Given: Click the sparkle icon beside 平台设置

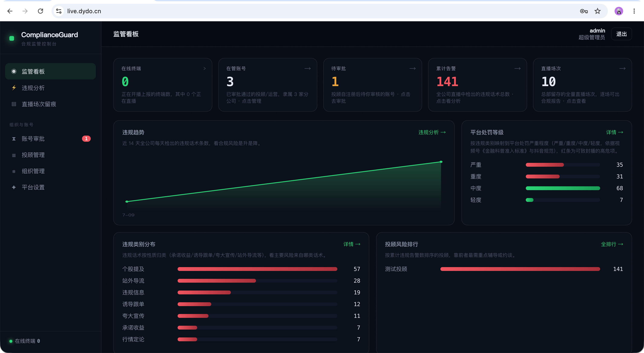Looking at the screenshot, I should coord(14,187).
